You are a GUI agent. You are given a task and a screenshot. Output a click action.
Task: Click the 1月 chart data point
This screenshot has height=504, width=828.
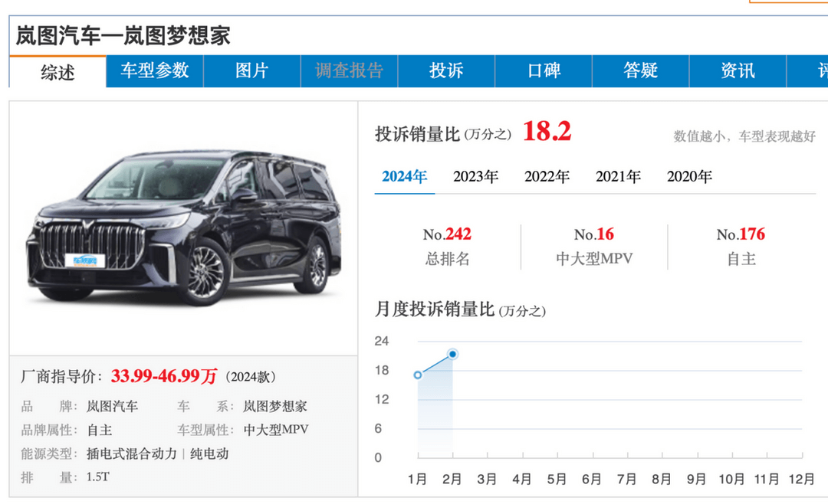[x=418, y=375]
